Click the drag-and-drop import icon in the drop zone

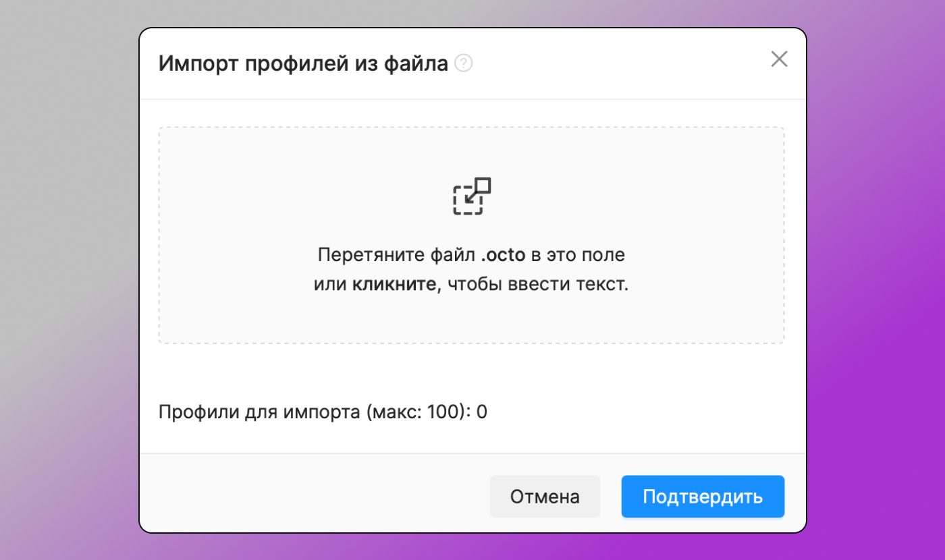(x=472, y=196)
